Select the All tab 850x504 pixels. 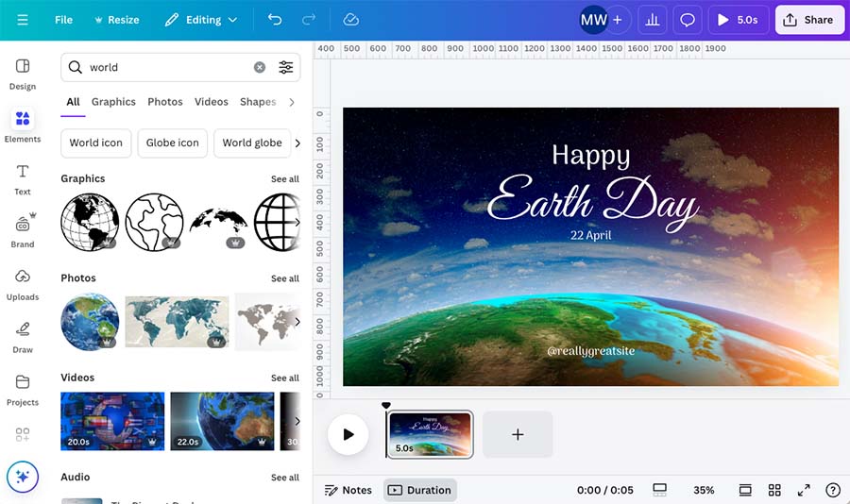coord(73,102)
